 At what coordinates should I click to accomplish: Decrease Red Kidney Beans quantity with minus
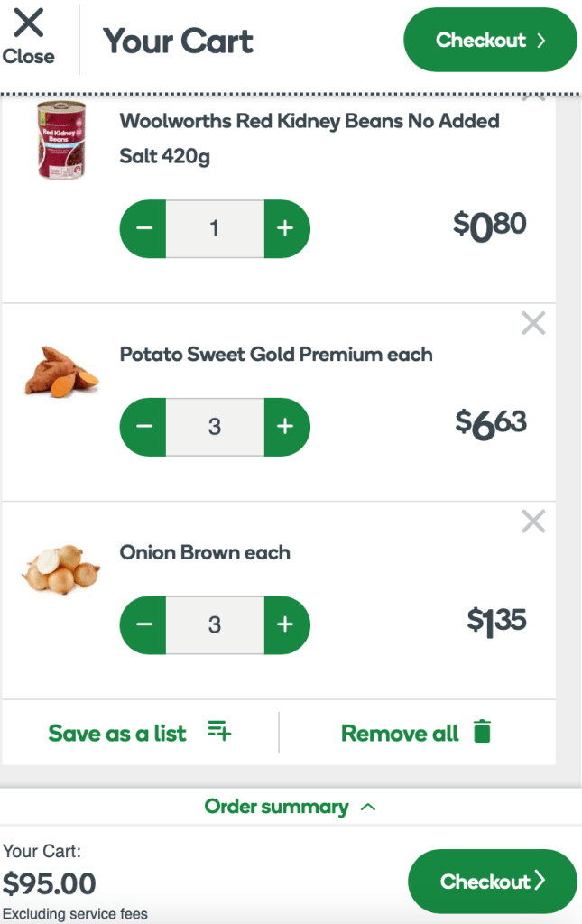[x=143, y=228]
